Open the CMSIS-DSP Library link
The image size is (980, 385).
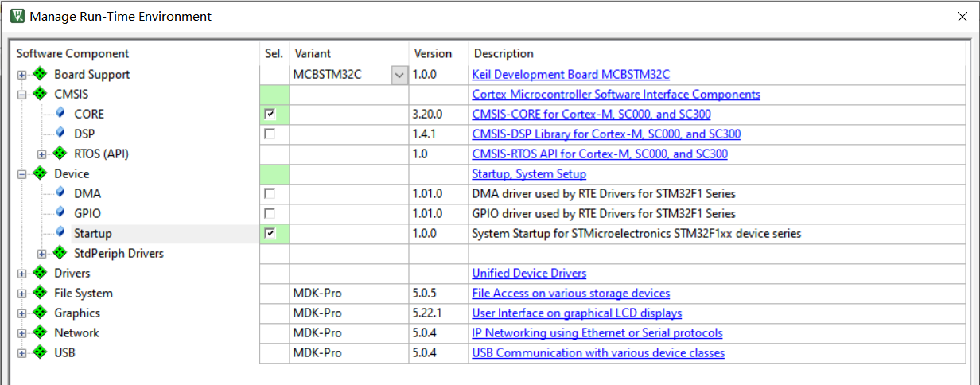607,134
